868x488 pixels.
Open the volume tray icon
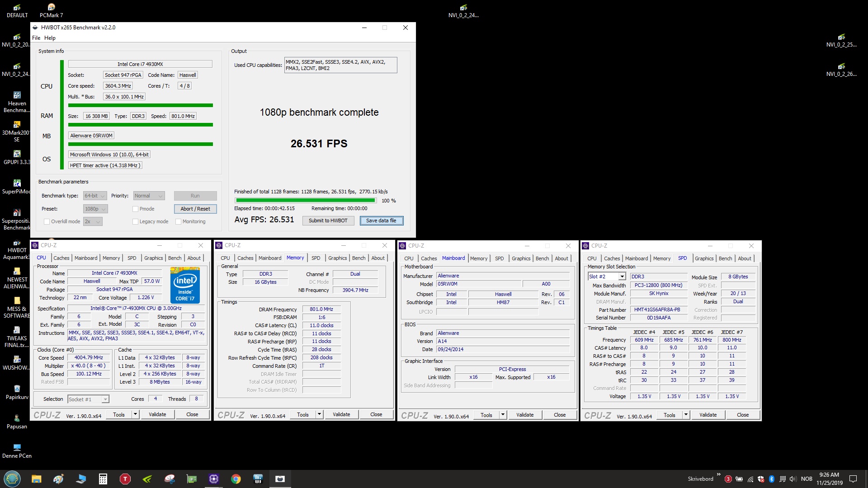click(x=793, y=479)
